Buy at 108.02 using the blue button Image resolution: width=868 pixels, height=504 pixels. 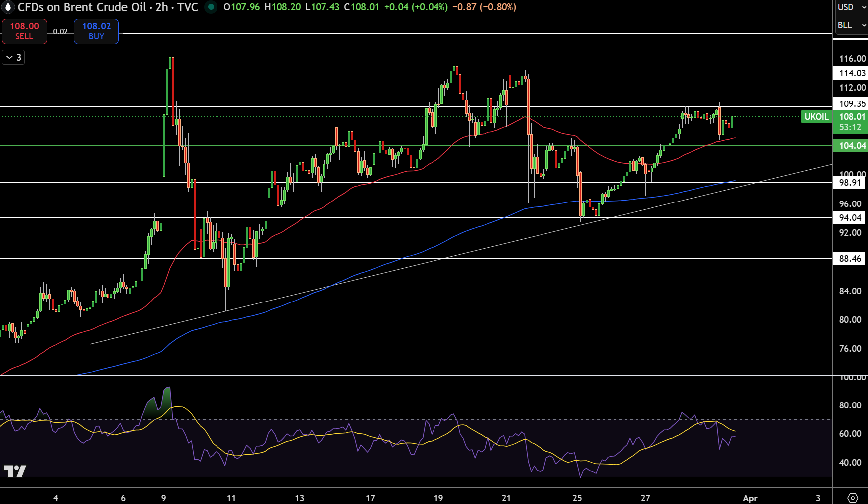point(96,31)
